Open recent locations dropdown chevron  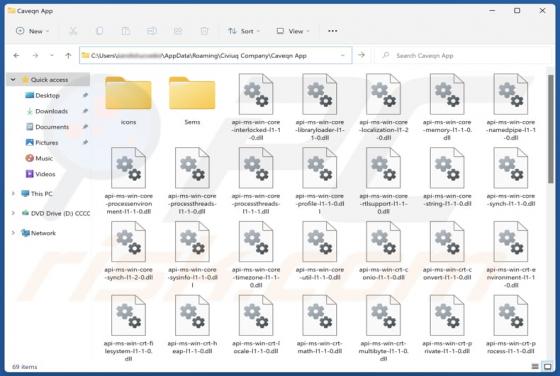click(52, 55)
